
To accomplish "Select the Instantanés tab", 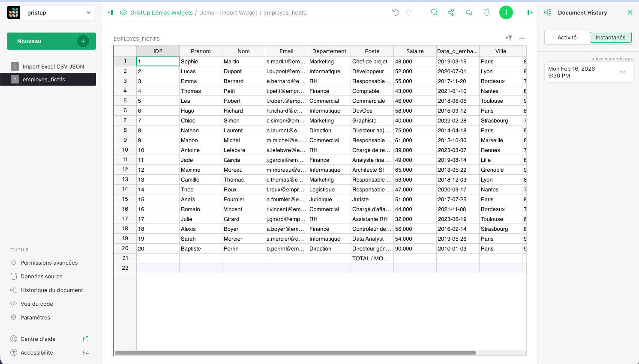I will coord(610,37).
